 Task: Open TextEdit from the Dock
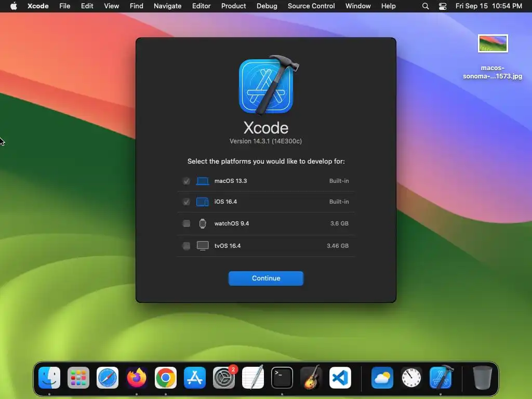coord(253,378)
